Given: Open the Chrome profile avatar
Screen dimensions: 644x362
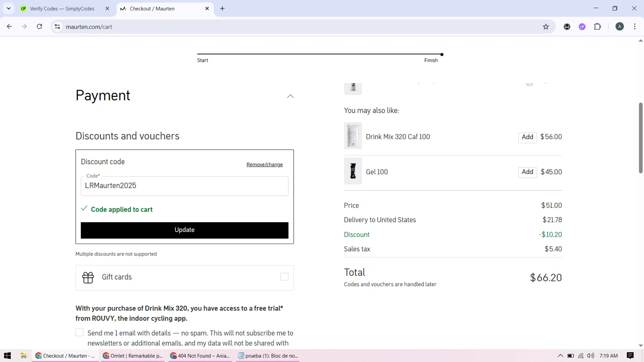Looking at the screenshot, I should (620, 27).
